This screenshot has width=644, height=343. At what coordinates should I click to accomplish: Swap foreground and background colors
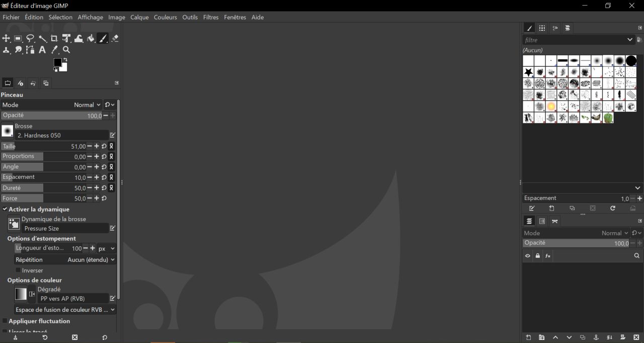[x=66, y=59]
